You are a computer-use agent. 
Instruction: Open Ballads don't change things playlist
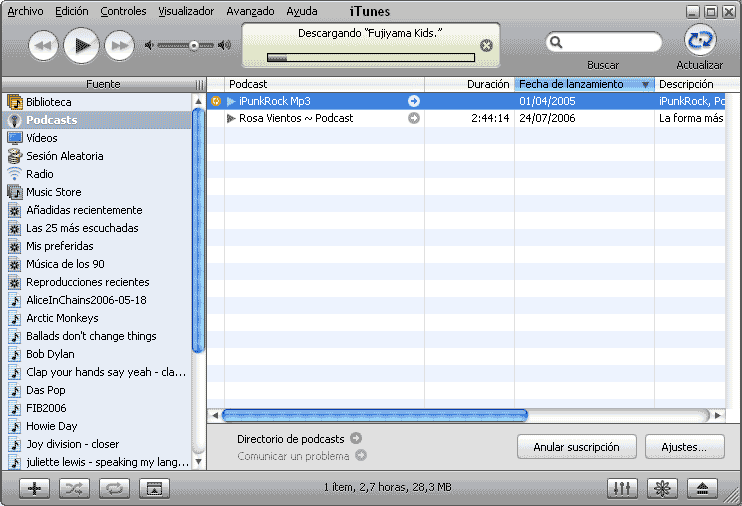click(97, 336)
